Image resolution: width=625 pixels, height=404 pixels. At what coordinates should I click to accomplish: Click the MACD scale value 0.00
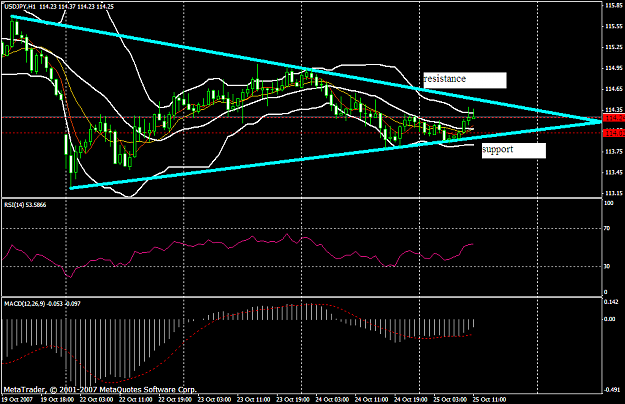pos(610,319)
